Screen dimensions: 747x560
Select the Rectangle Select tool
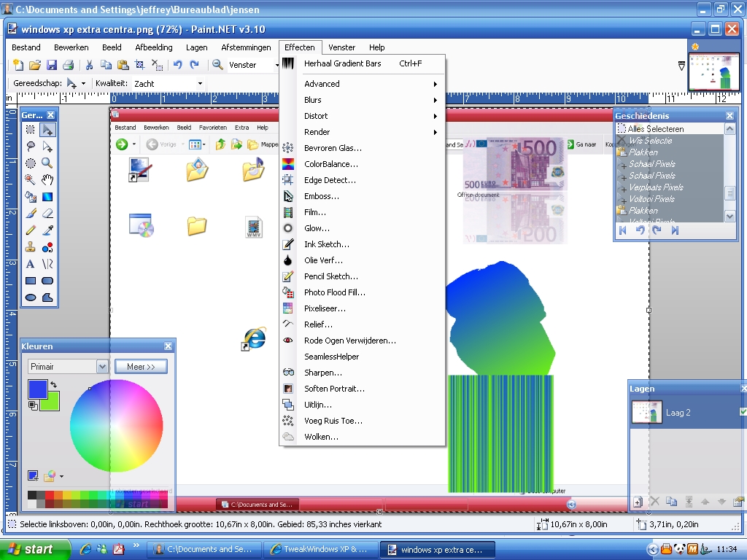click(x=31, y=130)
